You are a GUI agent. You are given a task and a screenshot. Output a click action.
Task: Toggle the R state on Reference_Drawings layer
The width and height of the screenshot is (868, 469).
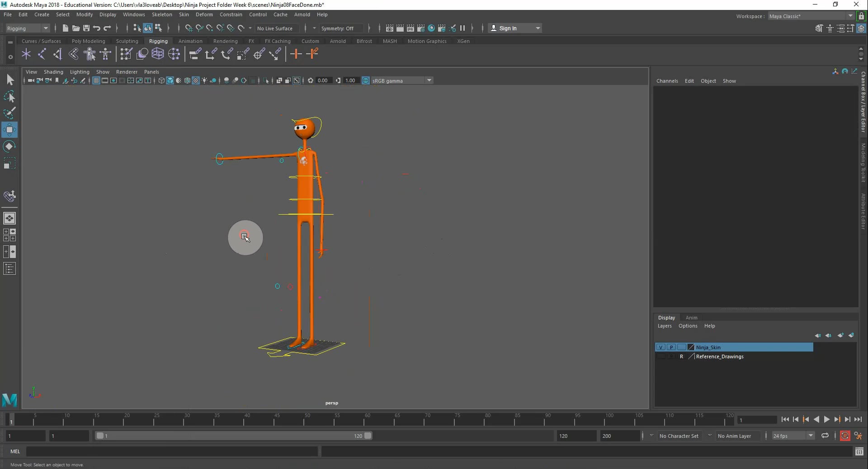point(682,356)
